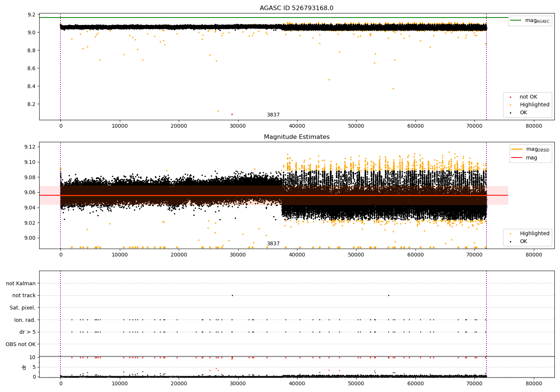Click the "Sat. pixel." row label

coord(23,308)
